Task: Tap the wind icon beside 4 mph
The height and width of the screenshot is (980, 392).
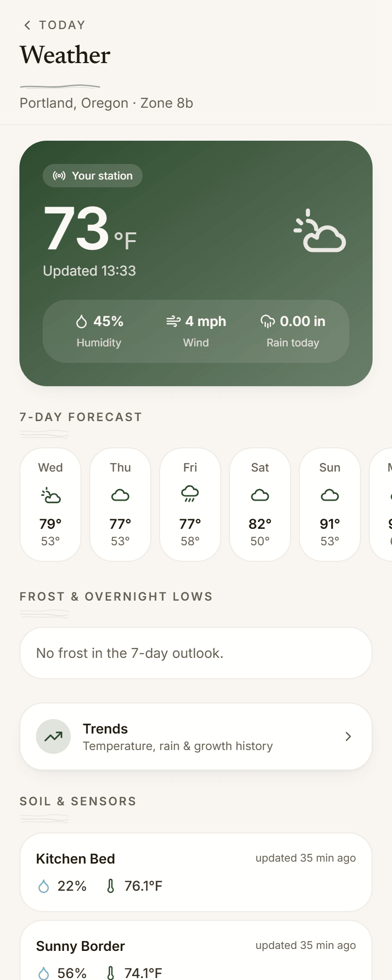Action: pos(173,321)
